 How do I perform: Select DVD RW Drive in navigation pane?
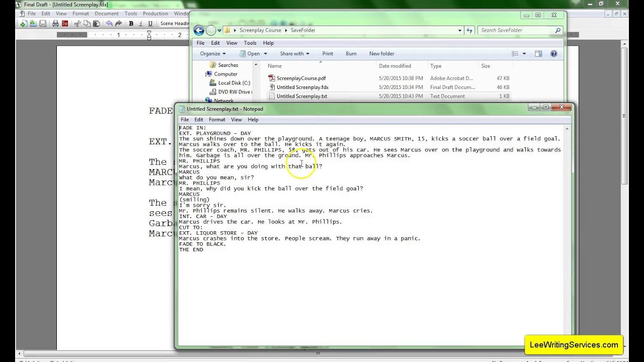click(229, 92)
